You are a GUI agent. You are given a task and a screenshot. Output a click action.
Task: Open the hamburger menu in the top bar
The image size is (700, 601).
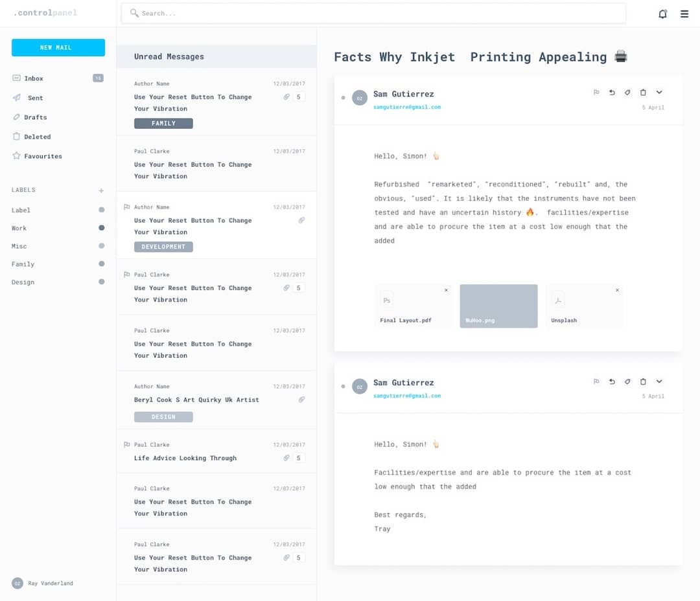pos(684,14)
